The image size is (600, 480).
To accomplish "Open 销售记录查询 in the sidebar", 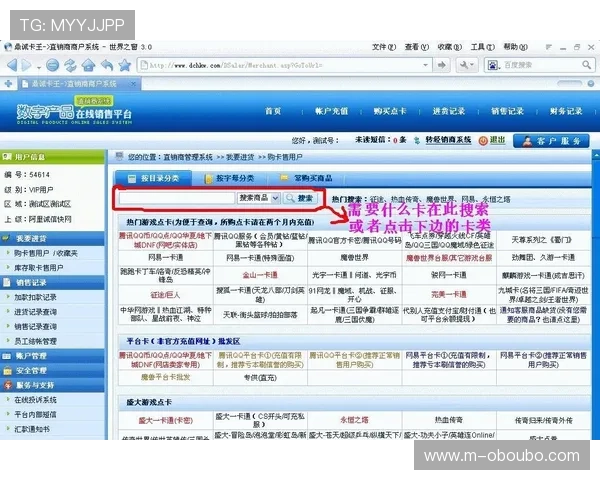I will point(35,327).
